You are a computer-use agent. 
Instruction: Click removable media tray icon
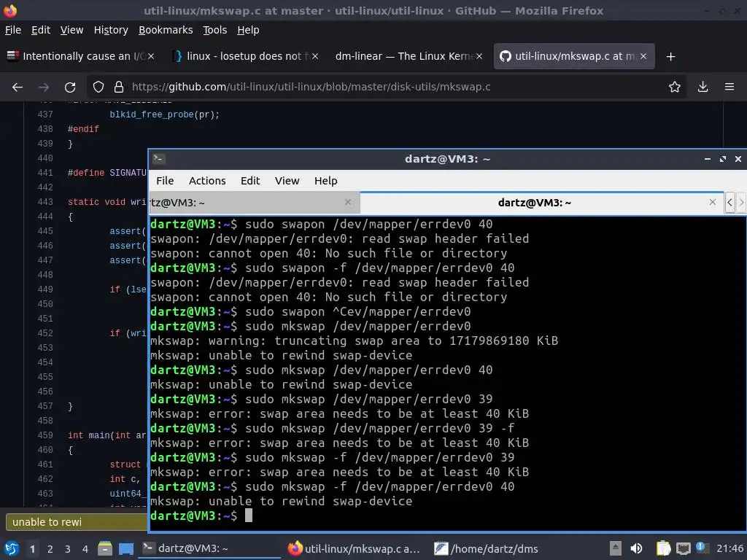coord(616,548)
